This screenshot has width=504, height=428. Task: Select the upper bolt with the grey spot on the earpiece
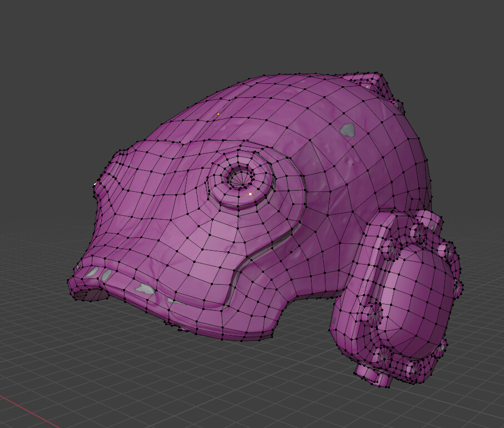pyautogui.click(x=431, y=223)
